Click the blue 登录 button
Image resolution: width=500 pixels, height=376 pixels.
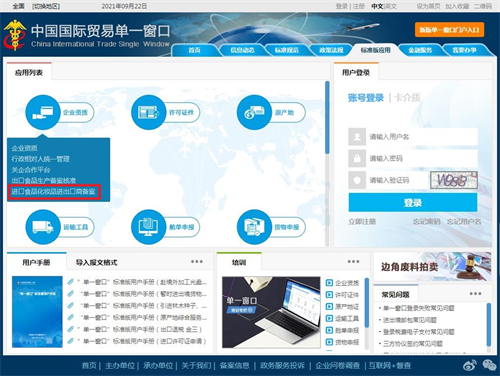coord(413,202)
